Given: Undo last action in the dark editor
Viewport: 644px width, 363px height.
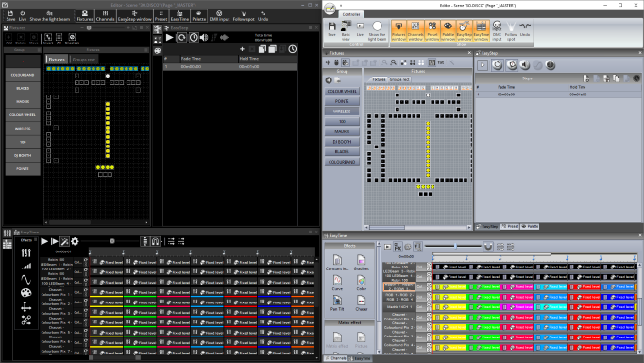Looking at the screenshot, I should pyautogui.click(x=263, y=16).
